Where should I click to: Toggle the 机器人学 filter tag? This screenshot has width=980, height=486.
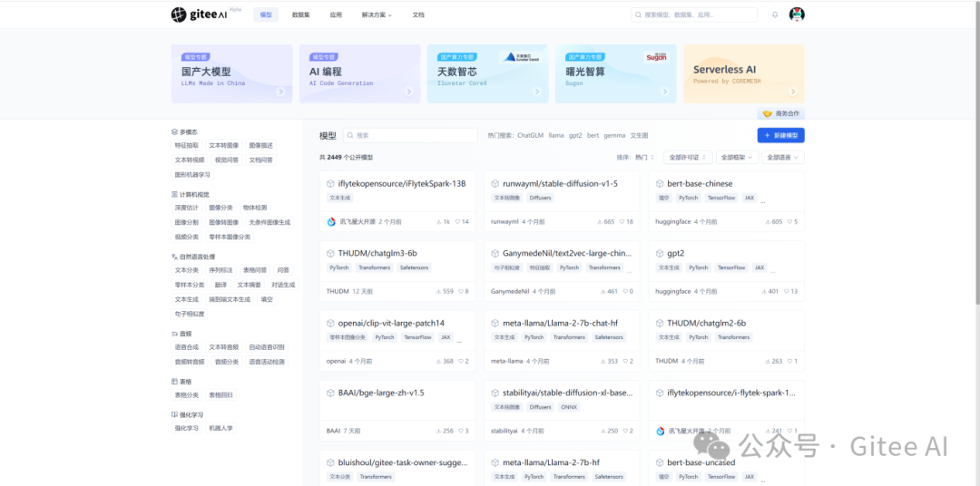[221, 429]
